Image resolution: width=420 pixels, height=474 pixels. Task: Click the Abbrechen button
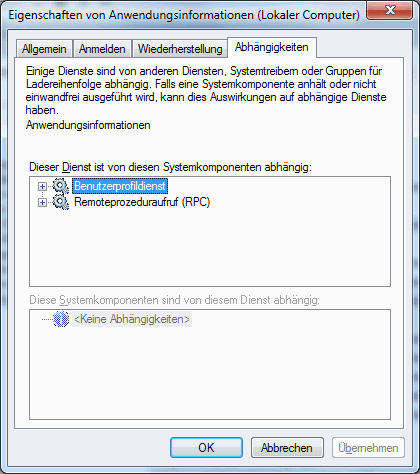coord(287,448)
